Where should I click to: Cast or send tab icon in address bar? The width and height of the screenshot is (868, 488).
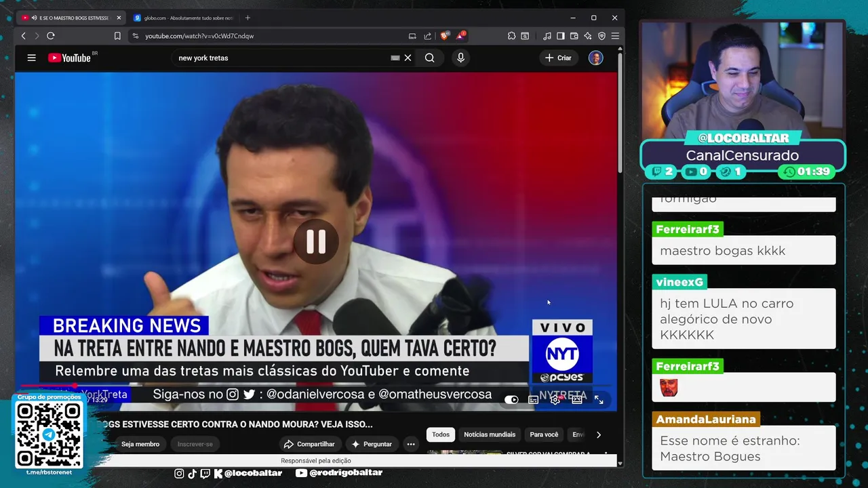click(412, 36)
